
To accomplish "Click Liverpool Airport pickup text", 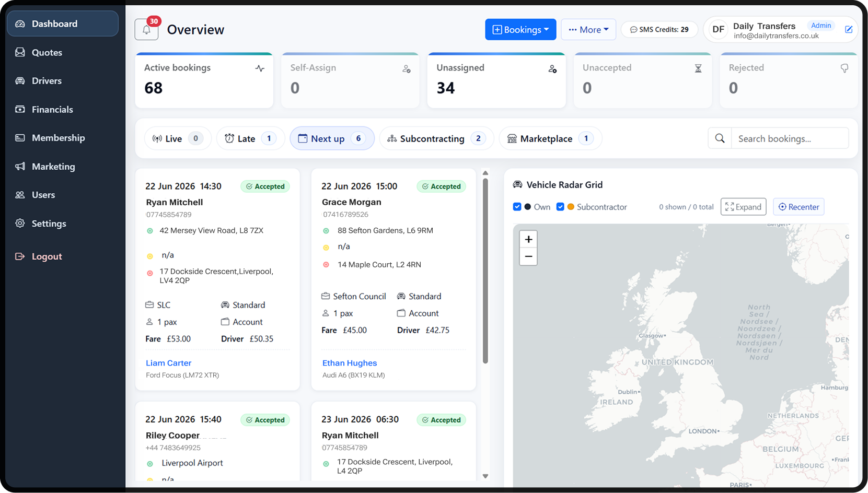I will click(x=192, y=463).
